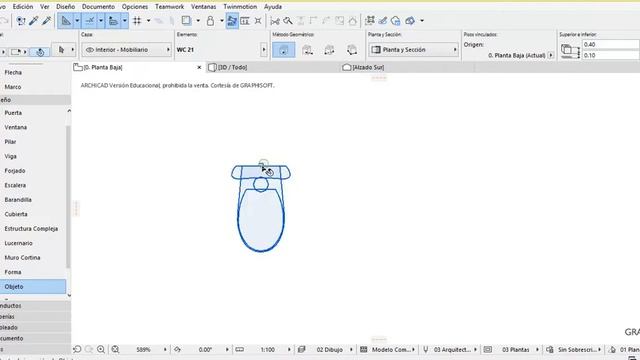The width and height of the screenshot is (640, 360).
Task: Click the top height field showing 0.40
Action: [611, 44]
